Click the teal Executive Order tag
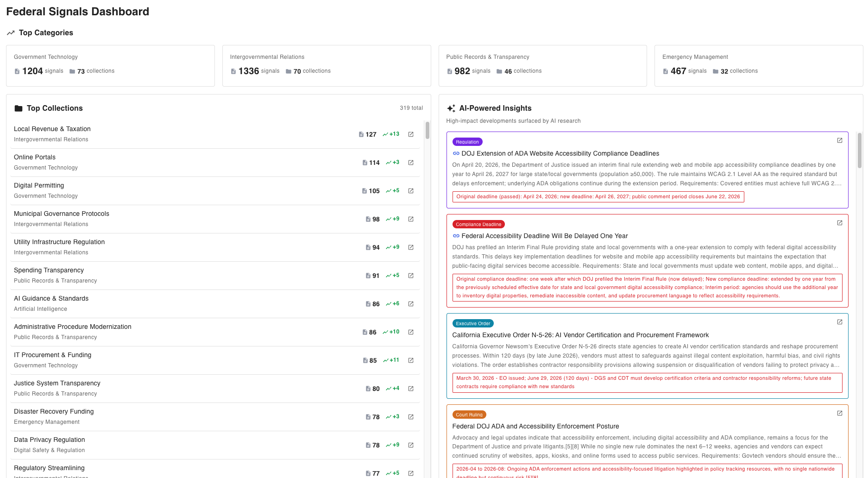Image resolution: width=868 pixels, height=478 pixels. [473, 323]
